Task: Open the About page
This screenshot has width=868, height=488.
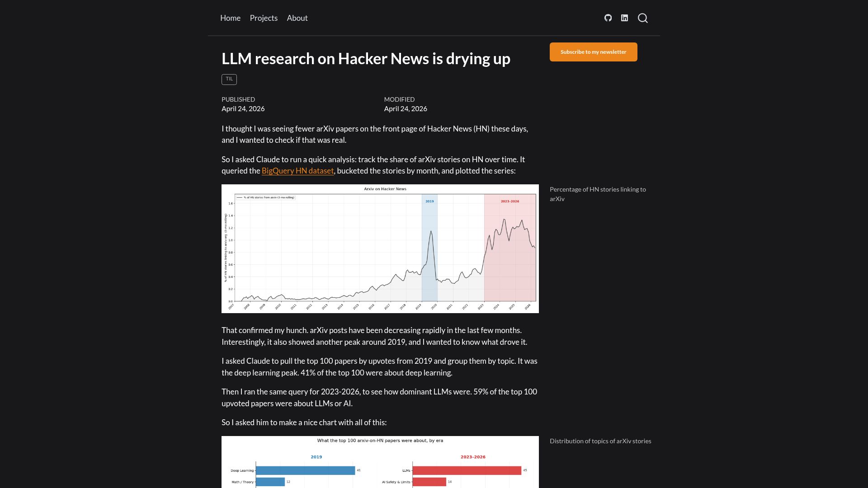Action: click(x=297, y=18)
